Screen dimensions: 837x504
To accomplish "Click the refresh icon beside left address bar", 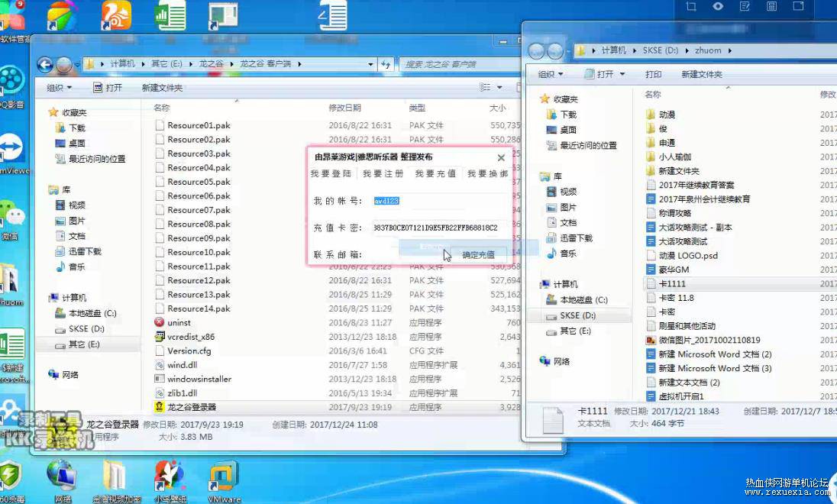I will pyautogui.click(x=386, y=64).
